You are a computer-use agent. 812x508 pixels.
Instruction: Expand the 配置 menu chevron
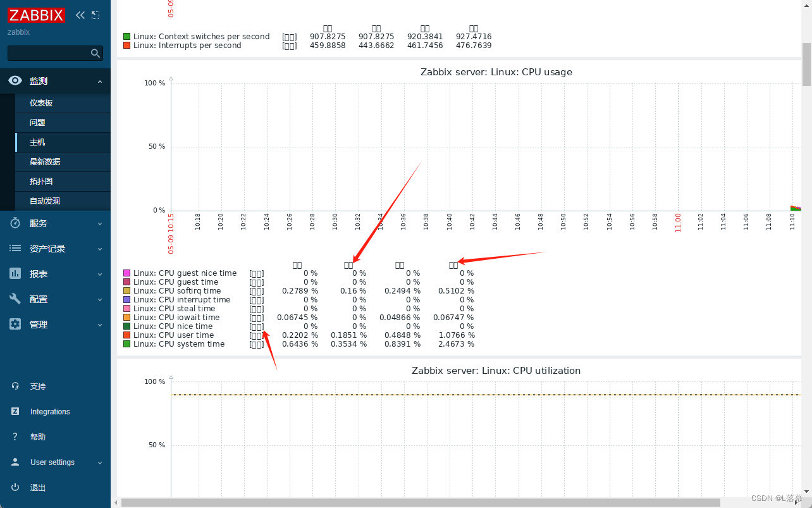[x=100, y=300]
